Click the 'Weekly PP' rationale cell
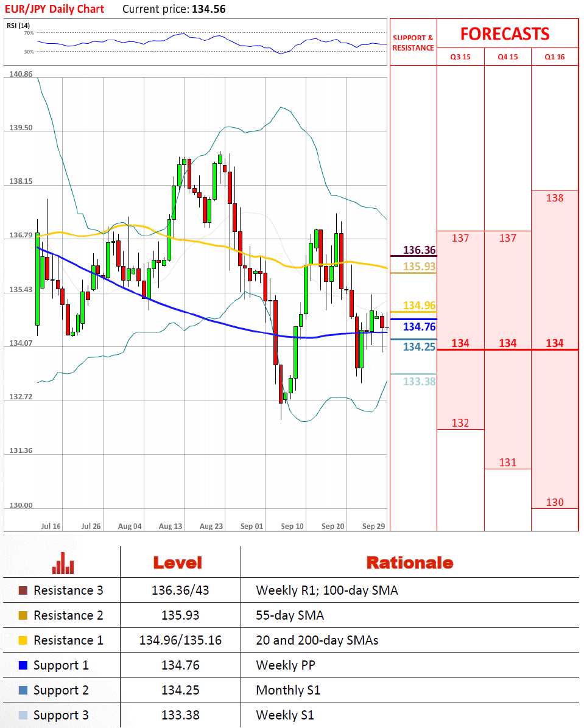 (285, 665)
